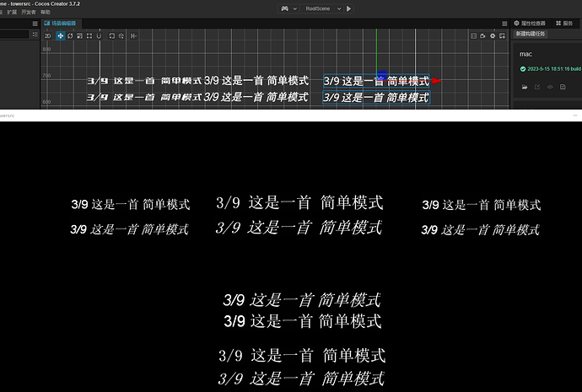Click the red X-axis gizmo arrow
The image size is (582, 392).
point(437,81)
